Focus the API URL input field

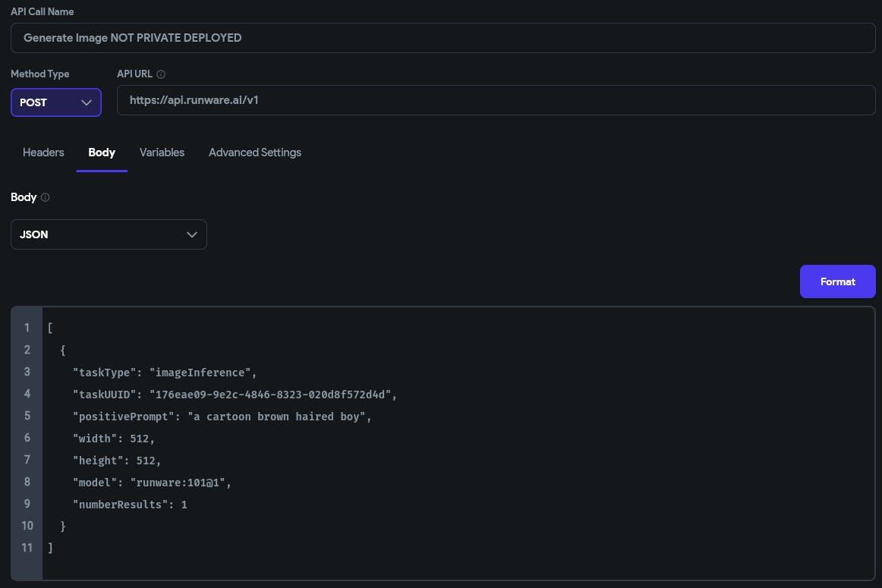pos(496,99)
